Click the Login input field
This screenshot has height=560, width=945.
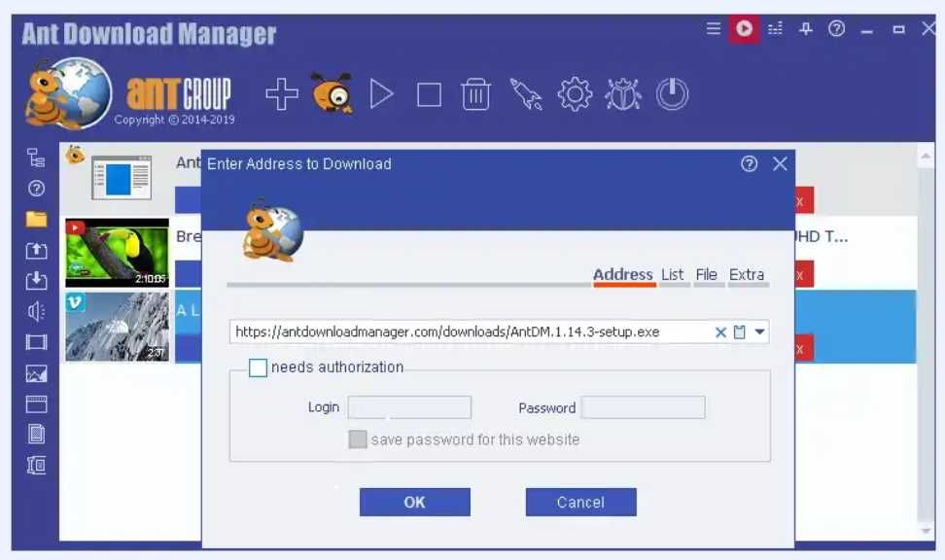[x=410, y=407]
